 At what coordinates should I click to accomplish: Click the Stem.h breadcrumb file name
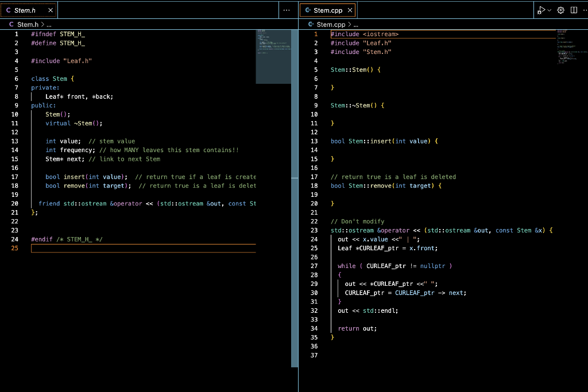(x=28, y=25)
